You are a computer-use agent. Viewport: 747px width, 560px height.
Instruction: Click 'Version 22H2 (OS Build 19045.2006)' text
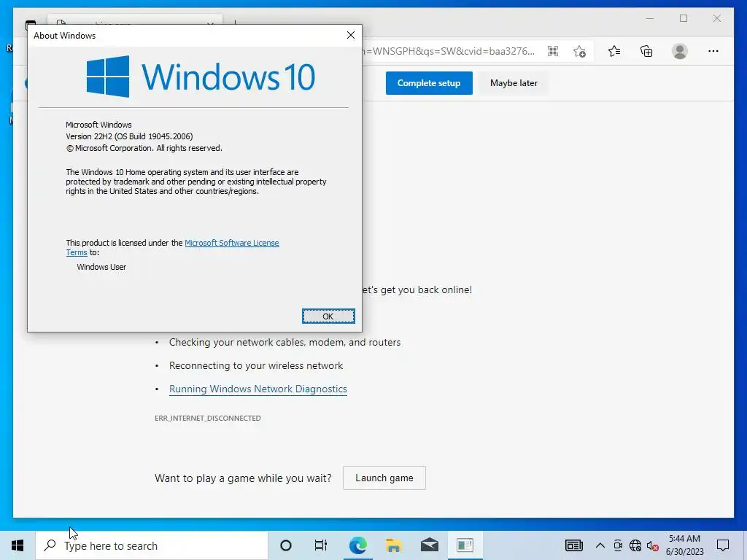click(x=129, y=136)
